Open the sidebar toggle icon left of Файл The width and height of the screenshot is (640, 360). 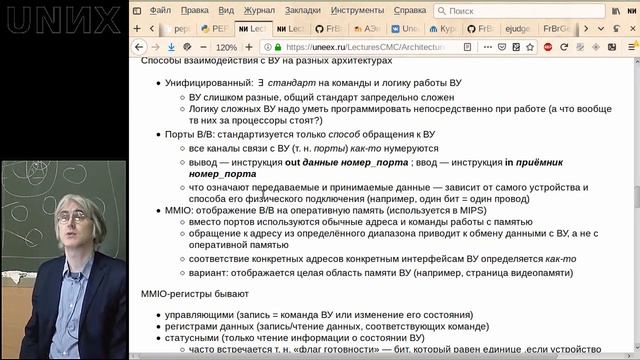(137, 11)
